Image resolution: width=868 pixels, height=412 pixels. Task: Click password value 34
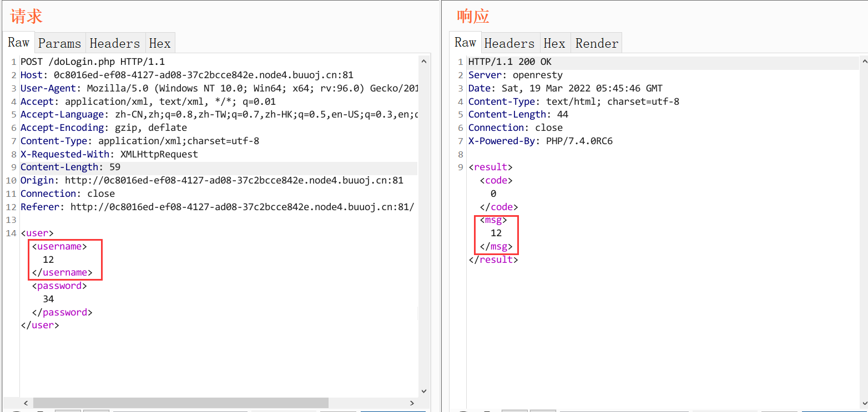[48, 299]
